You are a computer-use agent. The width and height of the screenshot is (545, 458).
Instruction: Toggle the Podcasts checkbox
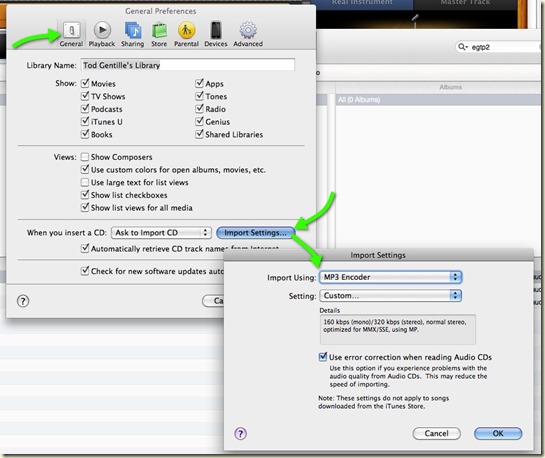click(85, 109)
